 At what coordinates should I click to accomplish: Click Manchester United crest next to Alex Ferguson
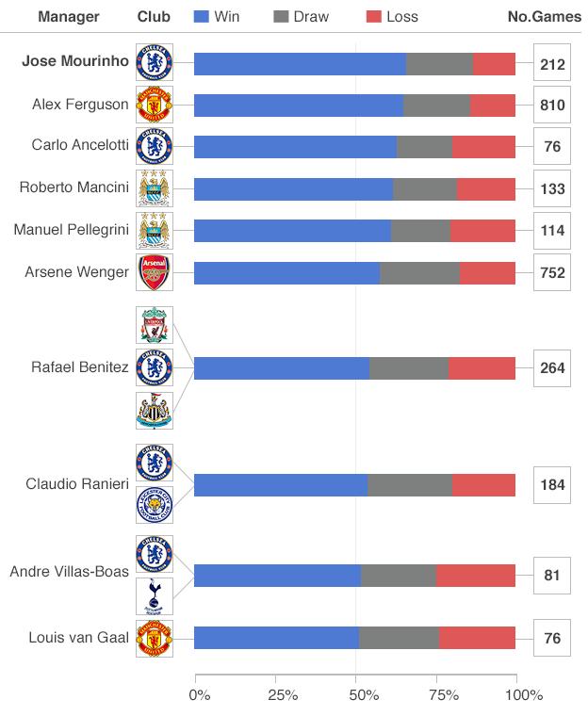coord(155,105)
